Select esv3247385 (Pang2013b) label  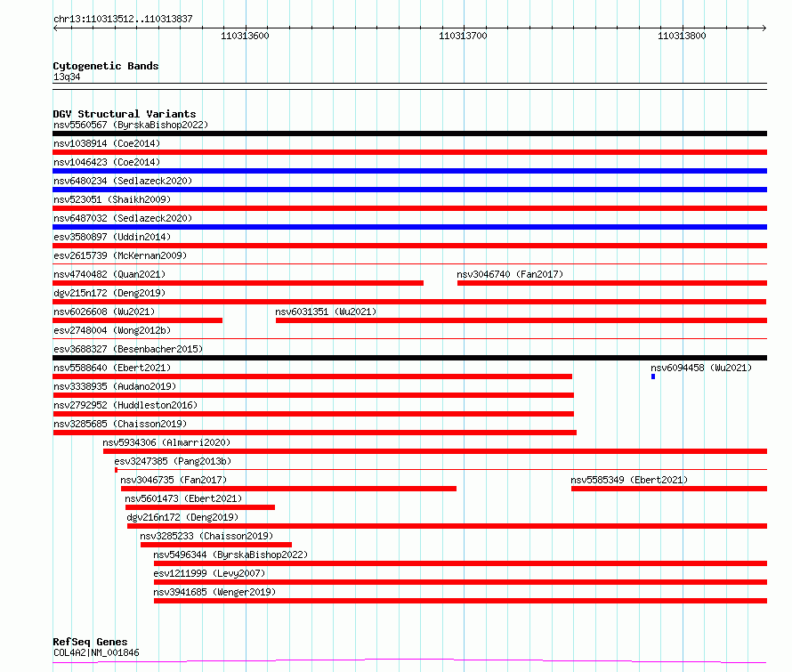click(x=173, y=461)
